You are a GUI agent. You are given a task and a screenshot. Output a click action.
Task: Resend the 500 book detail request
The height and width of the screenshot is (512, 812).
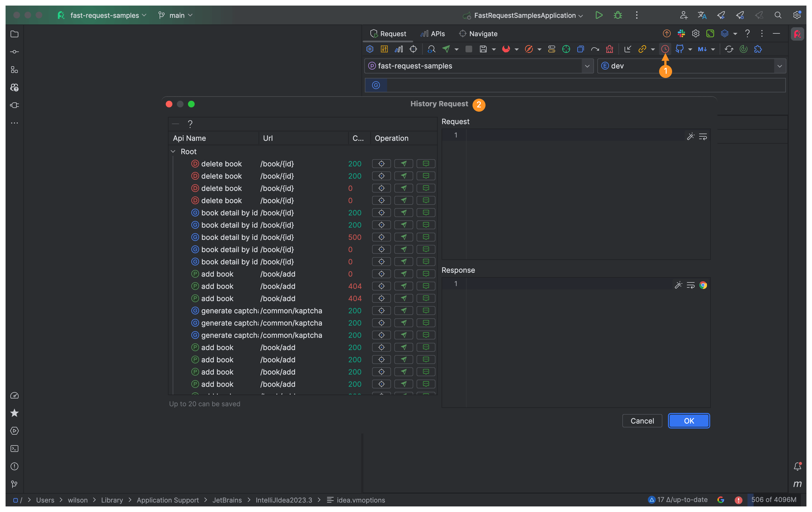(x=404, y=237)
